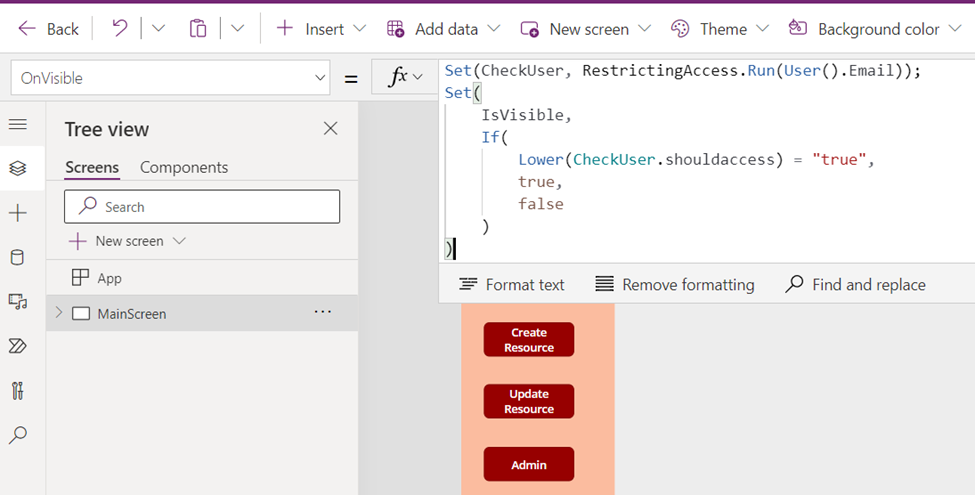Image resolution: width=975 pixels, height=495 pixels.
Task: Click "IsVisible" variable in formula
Action: pyautogui.click(x=522, y=115)
